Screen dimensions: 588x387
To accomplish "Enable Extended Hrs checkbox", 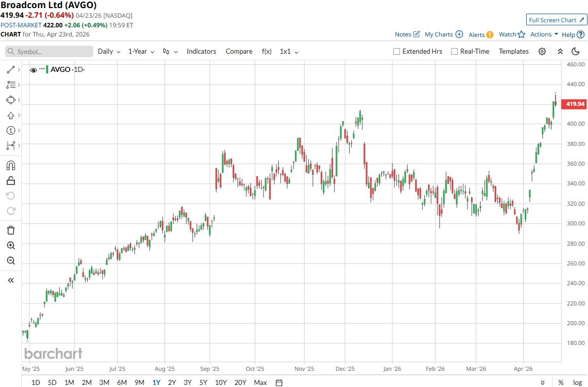I will click(396, 52).
